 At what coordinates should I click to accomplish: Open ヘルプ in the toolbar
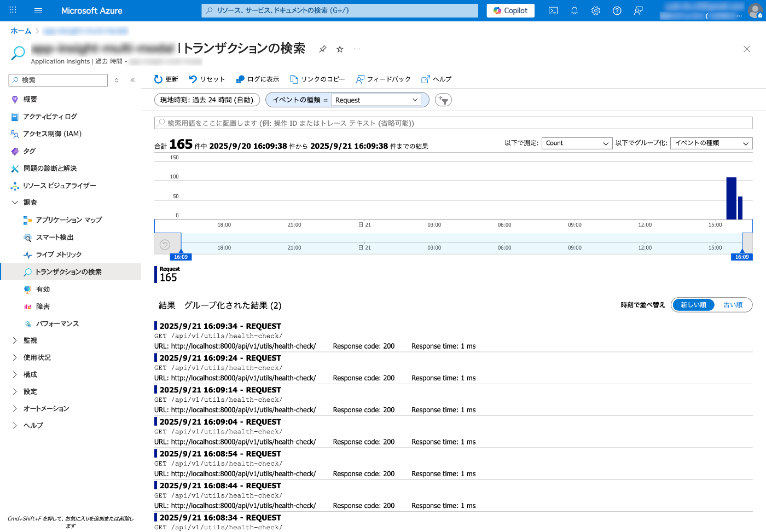point(437,79)
